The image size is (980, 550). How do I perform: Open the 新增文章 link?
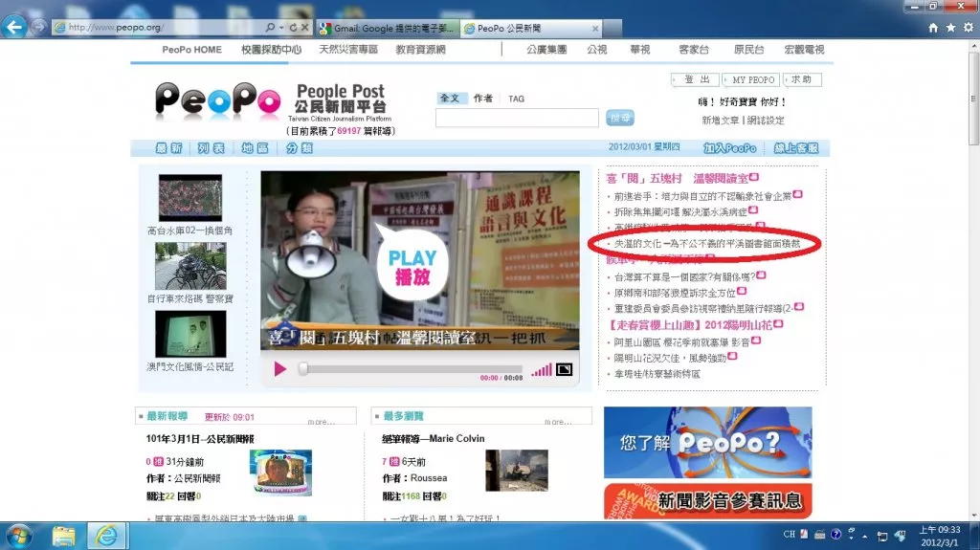click(720, 120)
